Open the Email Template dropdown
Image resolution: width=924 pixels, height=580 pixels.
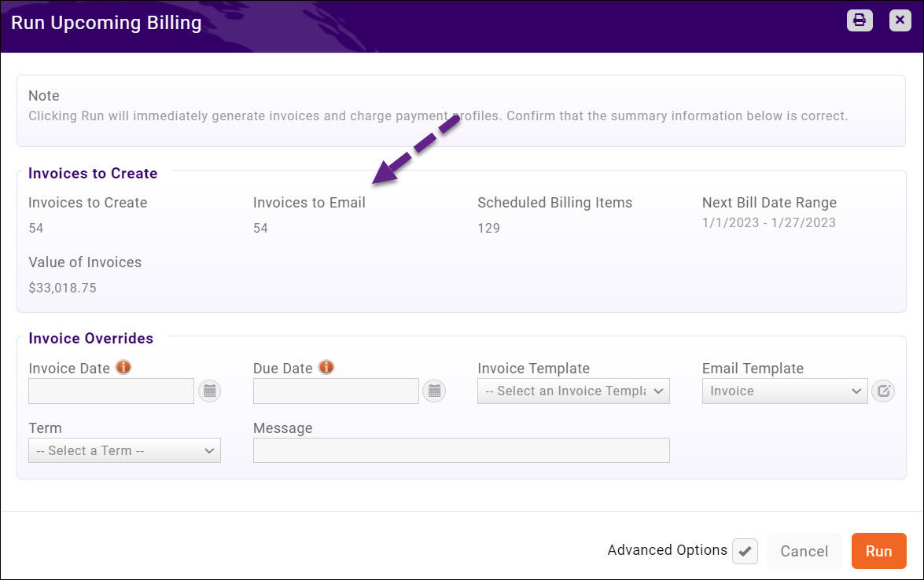pyautogui.click(x=784, y=391)
